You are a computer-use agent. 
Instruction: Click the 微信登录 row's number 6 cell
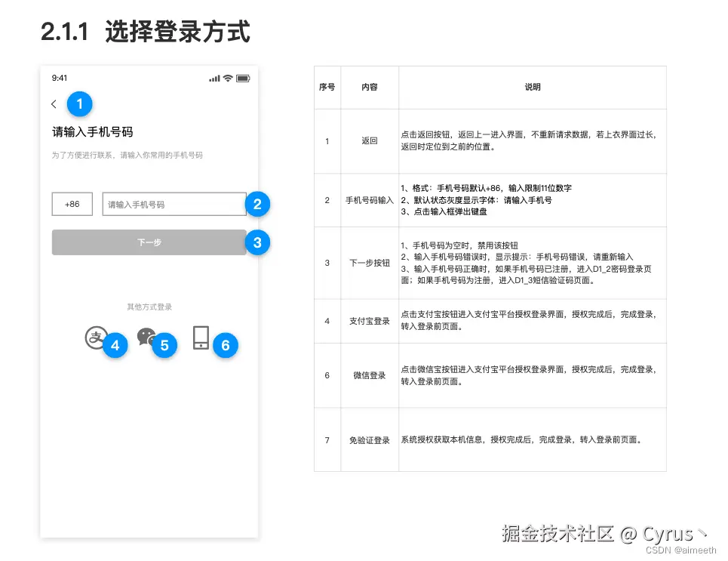click(327, 375)
